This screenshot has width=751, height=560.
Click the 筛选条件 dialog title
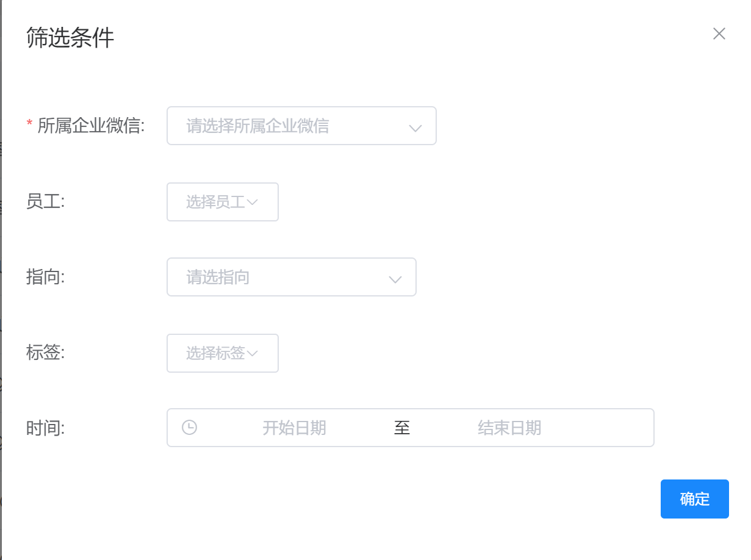70,38
